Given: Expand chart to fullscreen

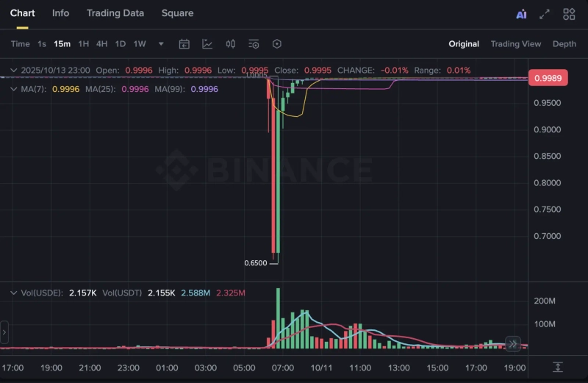Looking at the screenshot, I should [x=545, y=14].
